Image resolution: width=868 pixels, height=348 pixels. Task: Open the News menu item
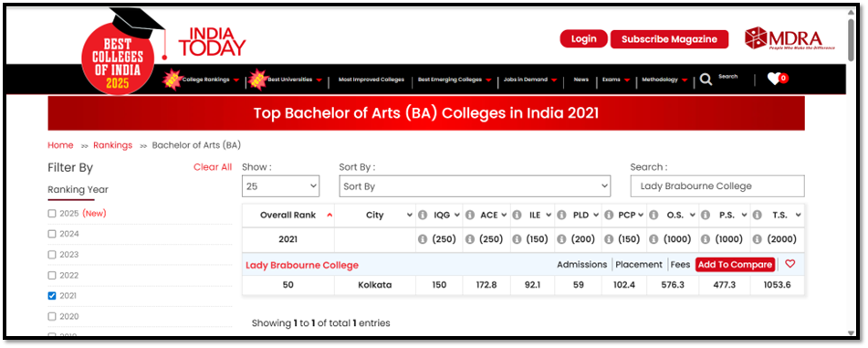coord(580,79)
